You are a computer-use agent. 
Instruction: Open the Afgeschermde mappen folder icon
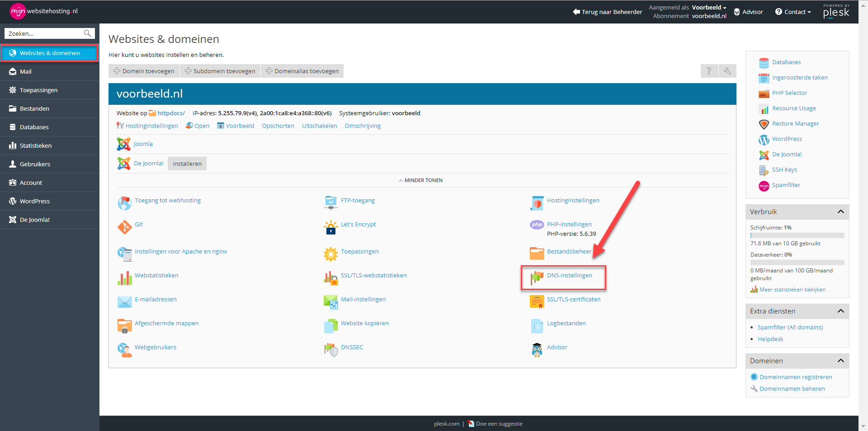click(x=124, y=326)
